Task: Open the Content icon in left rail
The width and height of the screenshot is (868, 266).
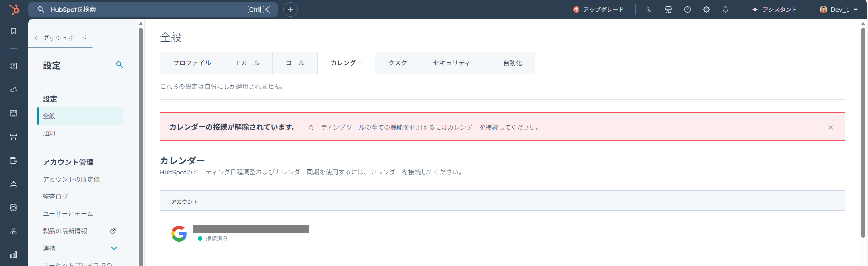Action: coord(14,113)
